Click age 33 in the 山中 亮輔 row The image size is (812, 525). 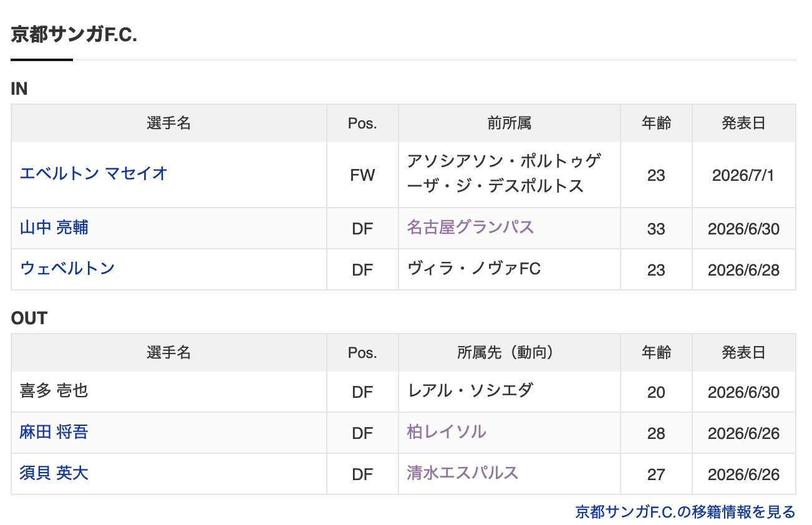(x=656, y=229)
